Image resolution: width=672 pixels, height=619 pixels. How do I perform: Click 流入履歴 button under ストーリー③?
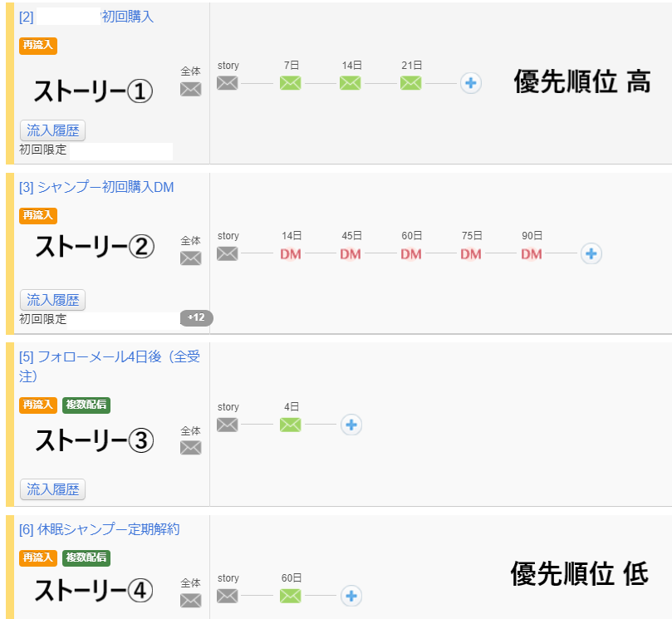52,489
